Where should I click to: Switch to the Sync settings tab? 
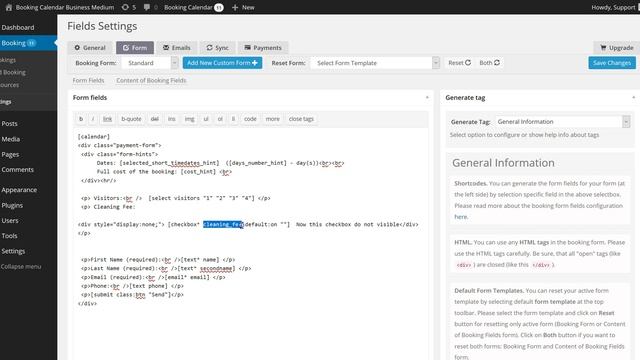point(217,48)
